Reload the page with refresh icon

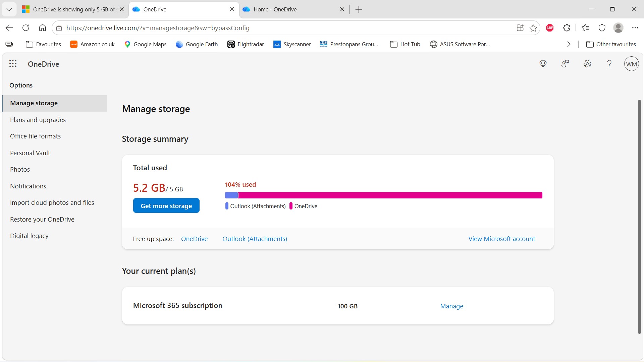(26, 28)
